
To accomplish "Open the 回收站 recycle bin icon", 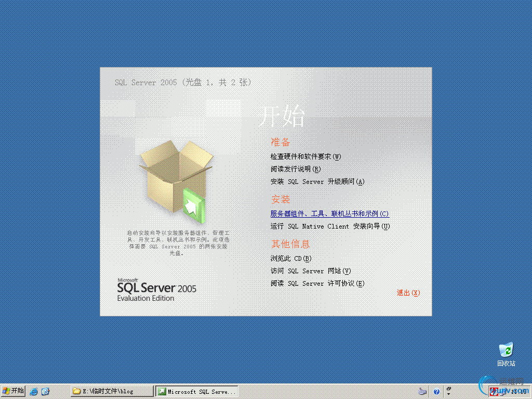I will (x=506, y=354).
